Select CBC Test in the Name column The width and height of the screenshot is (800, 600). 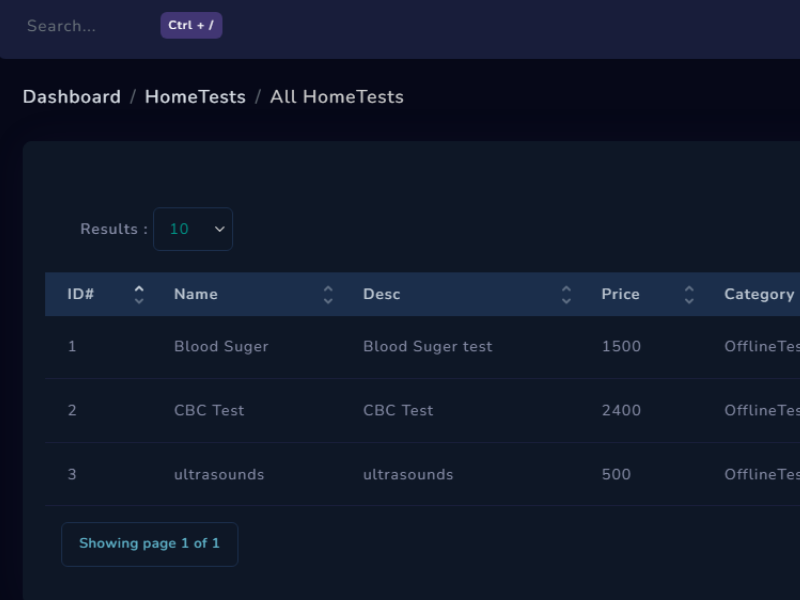point(209,410)
